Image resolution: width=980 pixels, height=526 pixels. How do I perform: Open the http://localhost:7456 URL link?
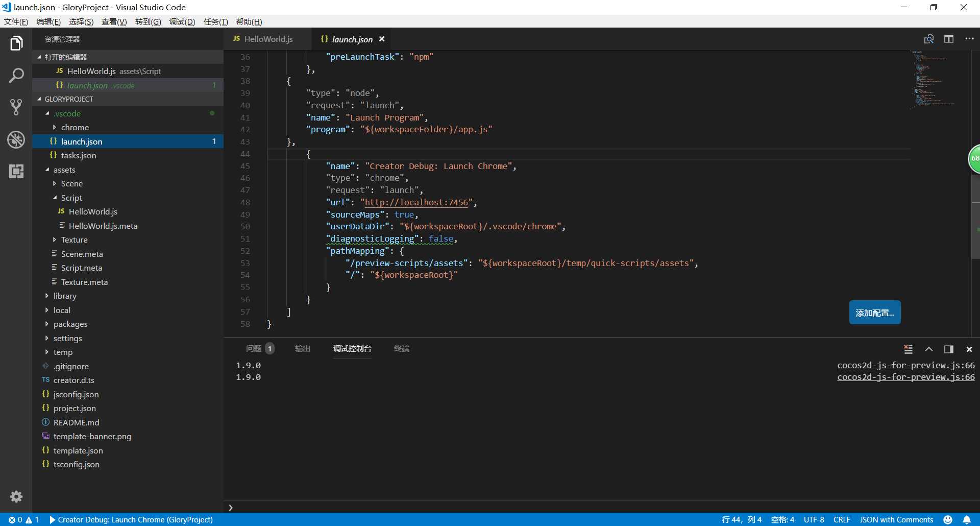[416, 202]
